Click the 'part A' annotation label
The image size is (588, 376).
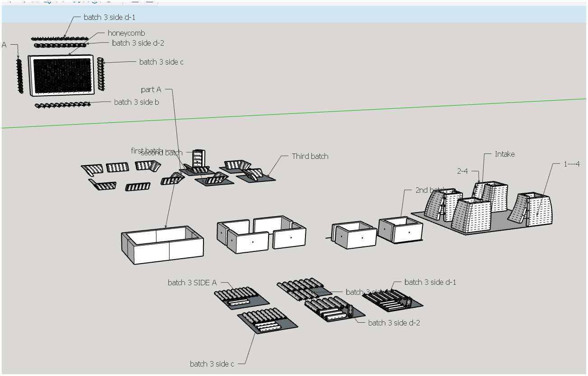click(151, 89)
